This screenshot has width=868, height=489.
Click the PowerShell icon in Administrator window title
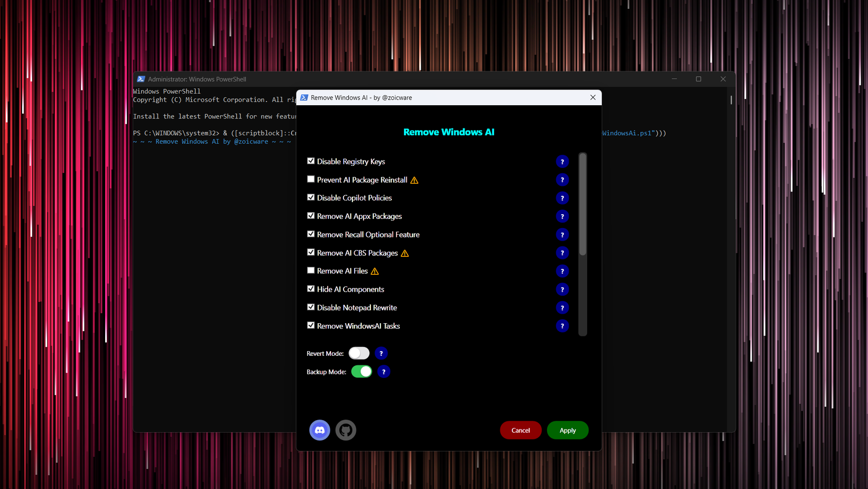pyautogui.click(x=141, y=79)
